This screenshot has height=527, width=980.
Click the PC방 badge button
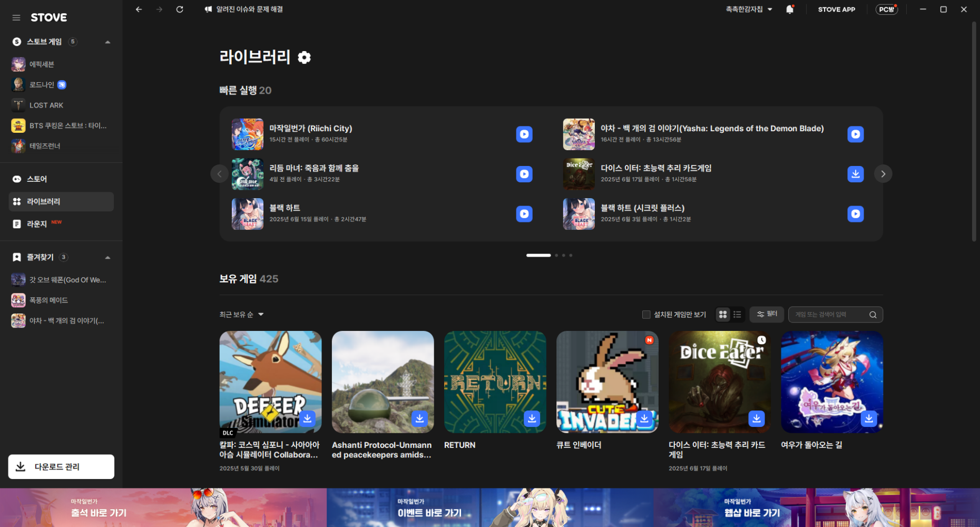[887, 9]
